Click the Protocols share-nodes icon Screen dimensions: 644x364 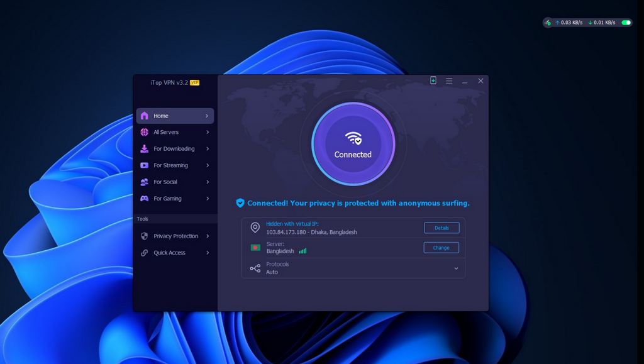pos(255,268)
